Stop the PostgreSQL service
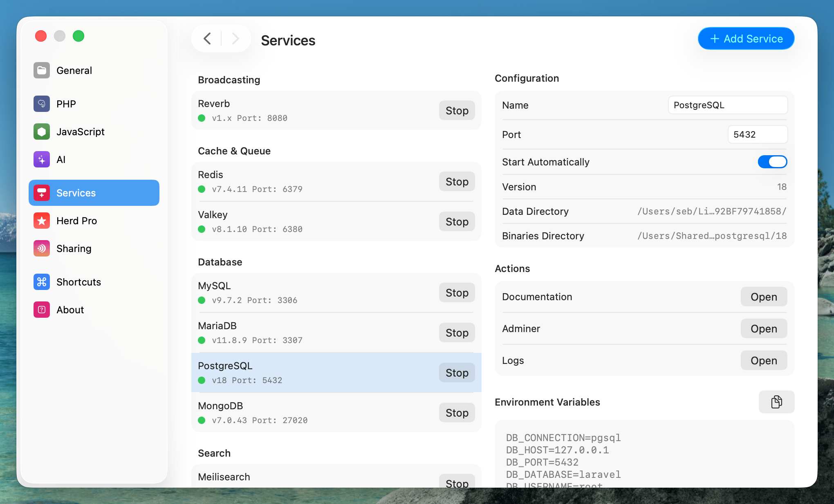834x504 pixels. 457,372
